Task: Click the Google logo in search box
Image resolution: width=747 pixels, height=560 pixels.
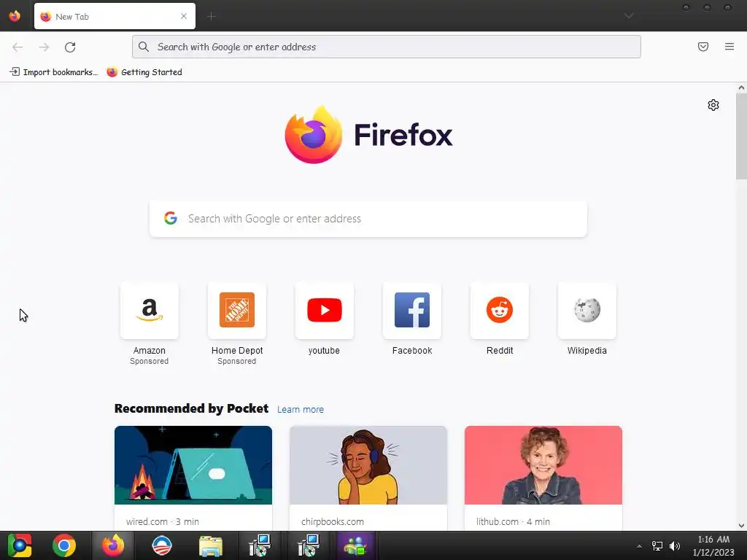Action: click(x=171, y=218)
